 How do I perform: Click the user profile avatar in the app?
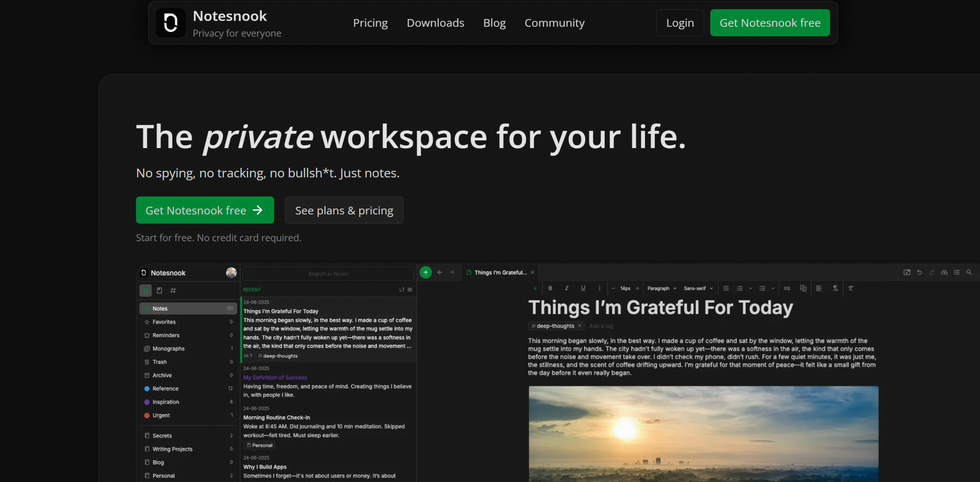[x=231, y=273]
